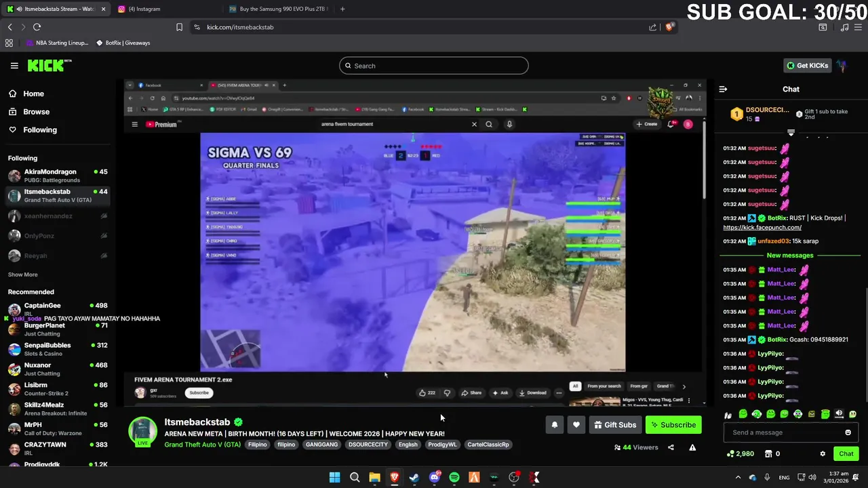The image size is (868, 488).
Task: Click the streamer avatar with LIVE badge
Action: [x=142, y=432]
